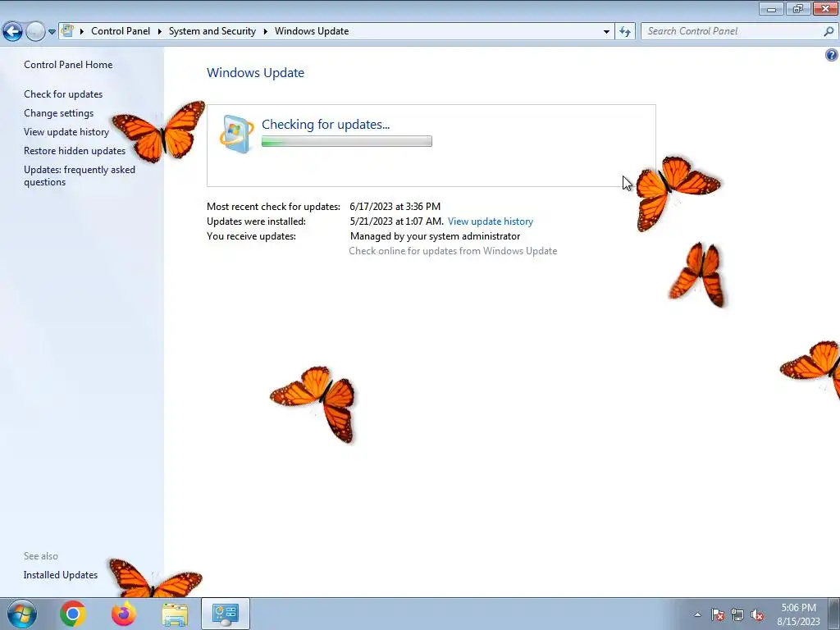Click the greyed Forward navigation arrow
840x630 pixels.
pyautogui.click(x=35, y=32)
